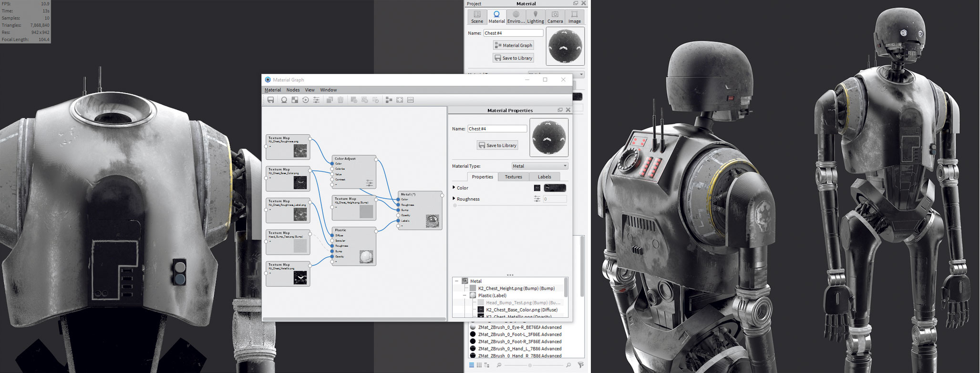Open the Nodes menu

(293, 90)
